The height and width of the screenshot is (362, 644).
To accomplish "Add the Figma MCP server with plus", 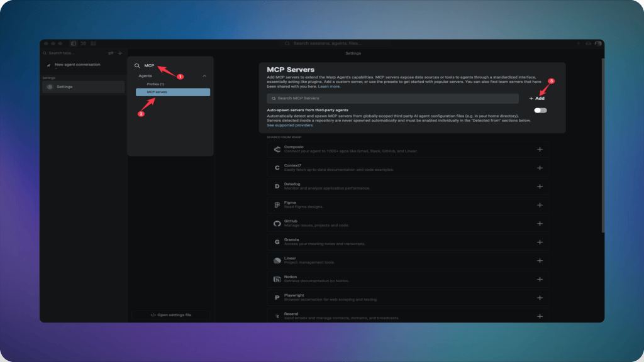I will 540,205.
